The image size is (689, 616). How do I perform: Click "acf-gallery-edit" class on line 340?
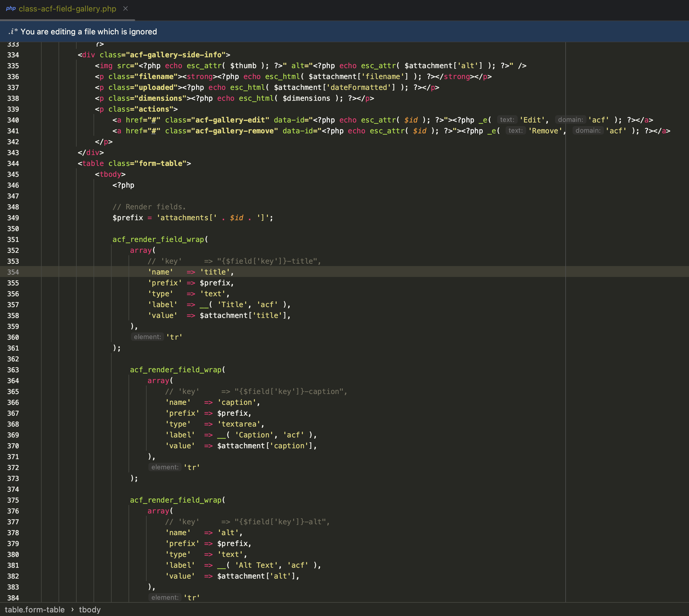click(x=230, y=120)
